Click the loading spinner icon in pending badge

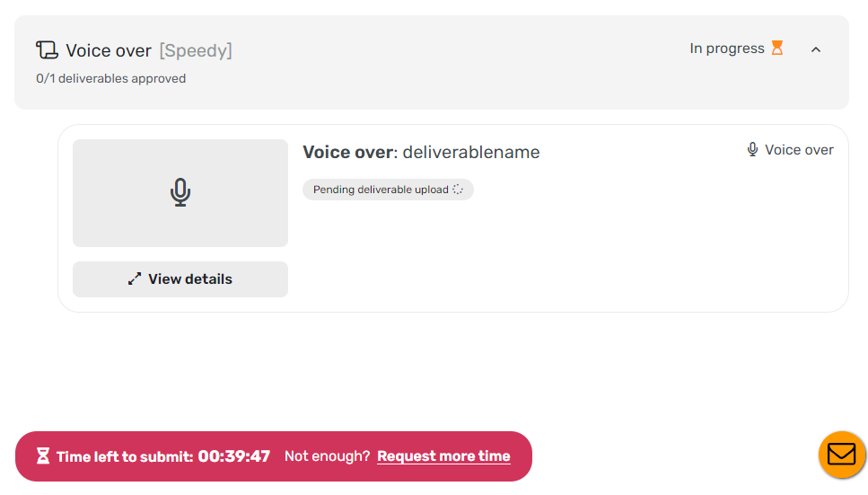pos(458,190)
